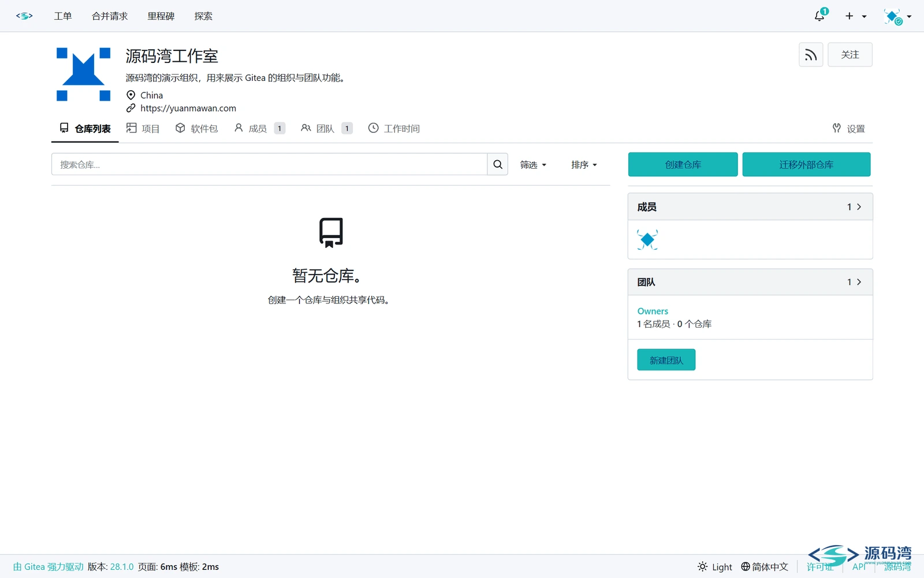Switch to the 团队 tab
This screenshot has width=924, height=578.
pos(326,128)
